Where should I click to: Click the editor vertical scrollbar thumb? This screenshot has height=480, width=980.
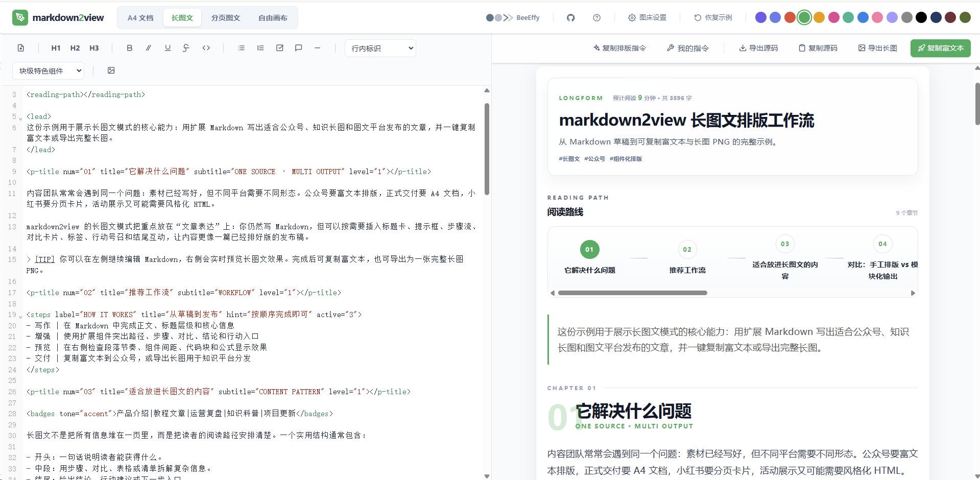tap(487, 149)
